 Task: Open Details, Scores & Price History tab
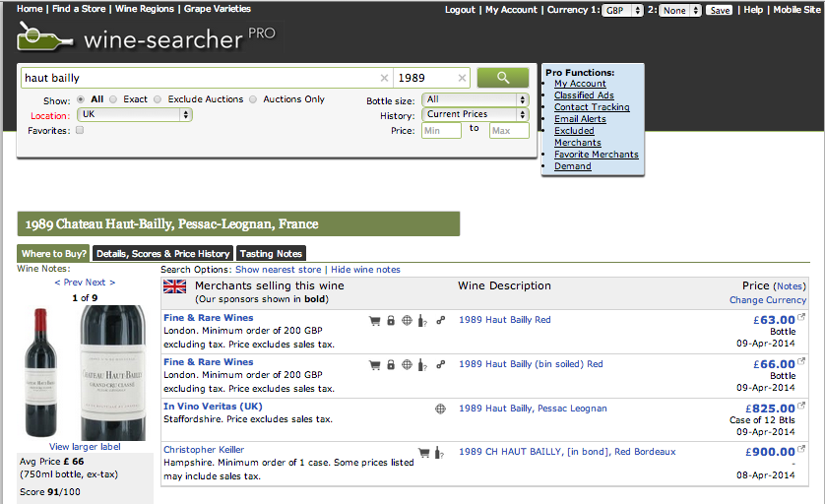[x=163, y=254]
